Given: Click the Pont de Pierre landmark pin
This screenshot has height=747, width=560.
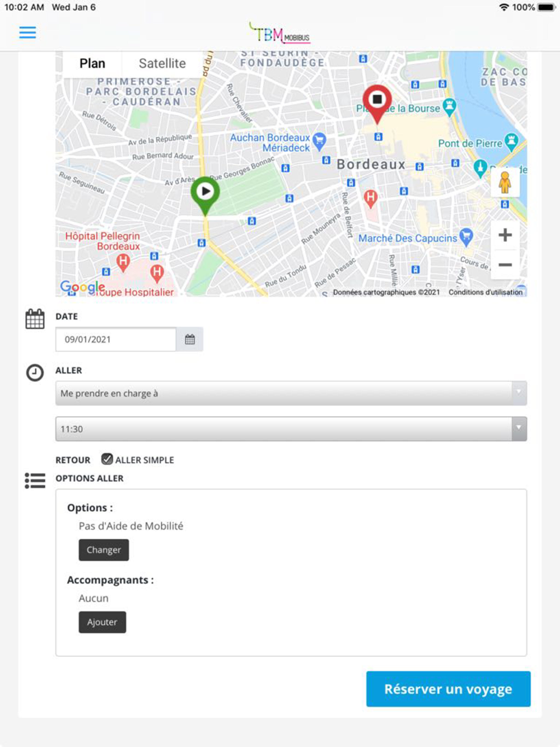Looking at the screenshot, I should (x=511, y=141).
